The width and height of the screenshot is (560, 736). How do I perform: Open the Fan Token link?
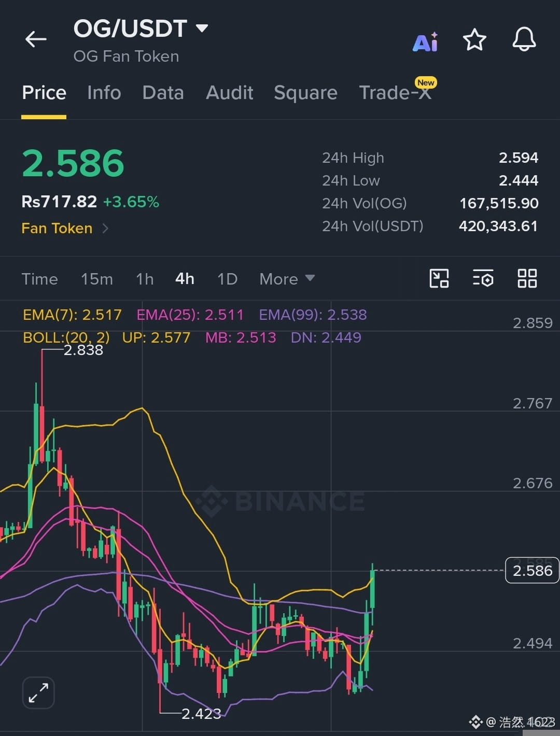[x=57, y=228]
